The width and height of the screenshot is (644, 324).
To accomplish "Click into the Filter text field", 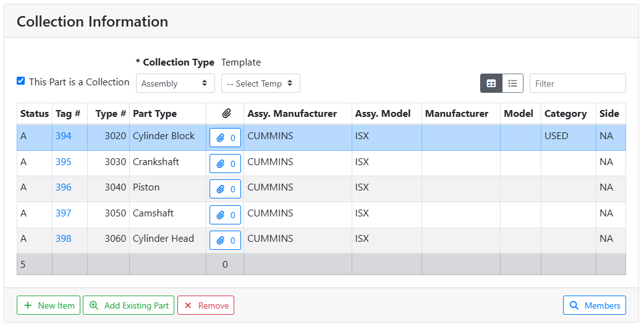I will [577, 83].
